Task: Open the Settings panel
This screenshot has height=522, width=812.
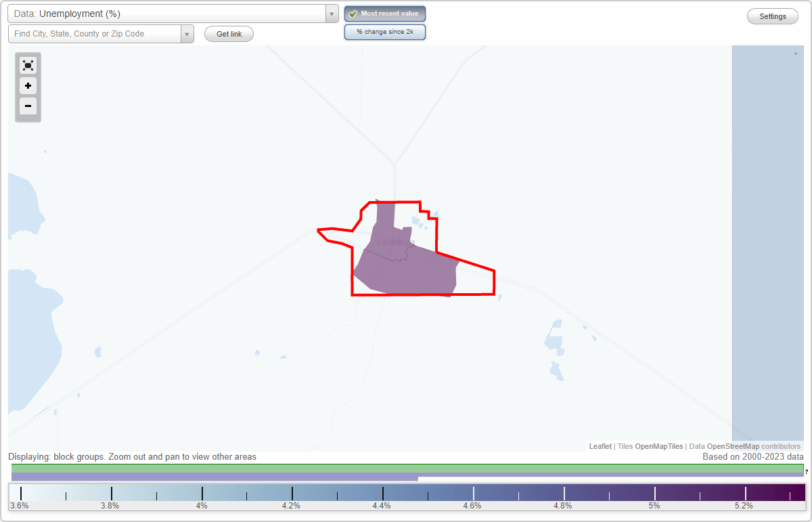Action: 772,16
